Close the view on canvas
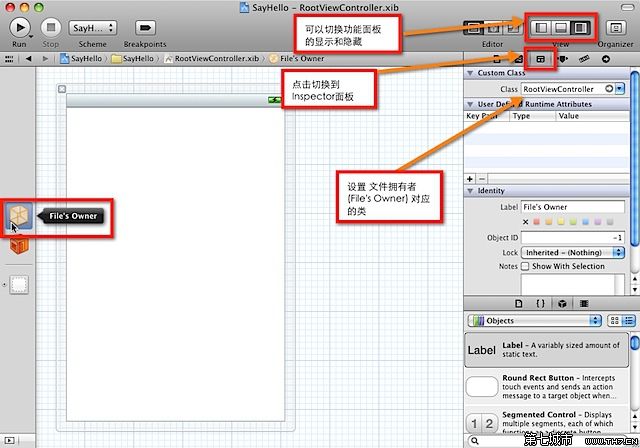This screenshot has width=640, height=448. tap(62, 89)
